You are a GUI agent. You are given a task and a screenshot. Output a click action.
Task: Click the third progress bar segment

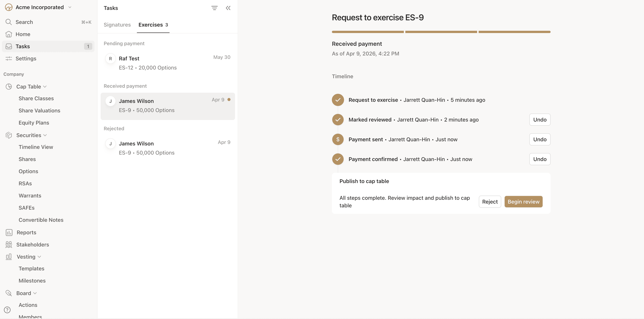514,32
